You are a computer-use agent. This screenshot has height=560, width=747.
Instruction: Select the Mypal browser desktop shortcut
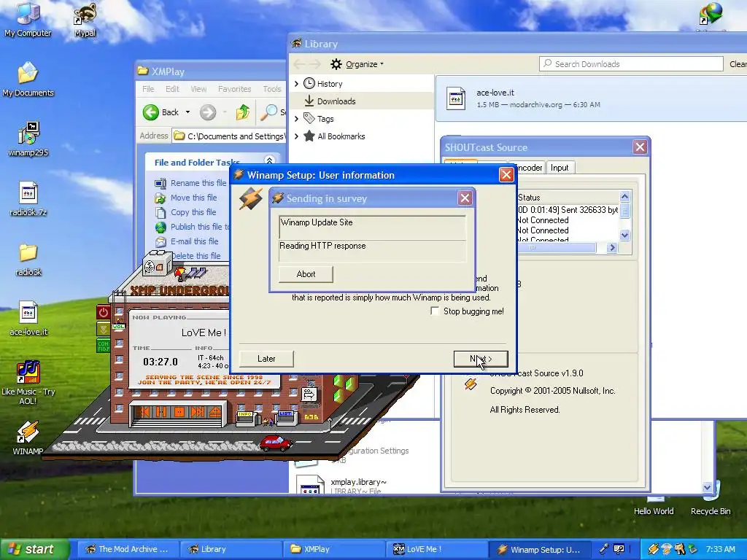[85, 19]
